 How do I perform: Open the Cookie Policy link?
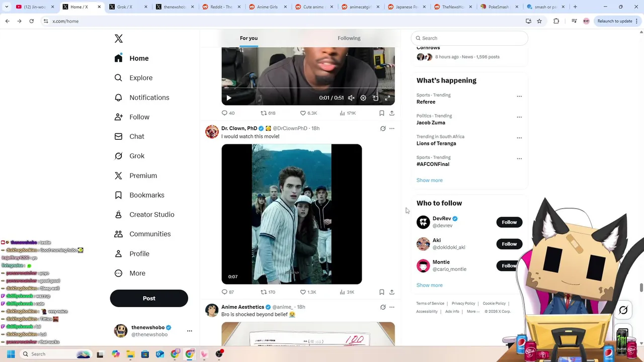[494, 304]
